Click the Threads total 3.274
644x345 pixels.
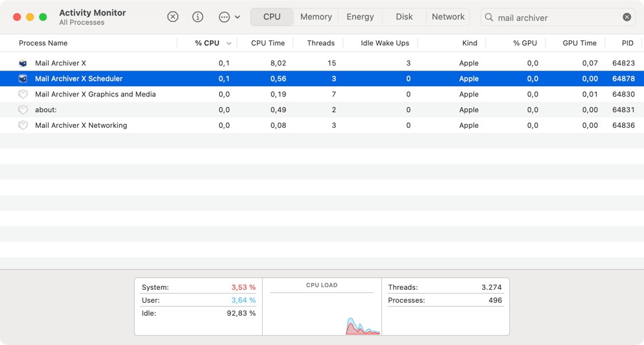(492, 287)
